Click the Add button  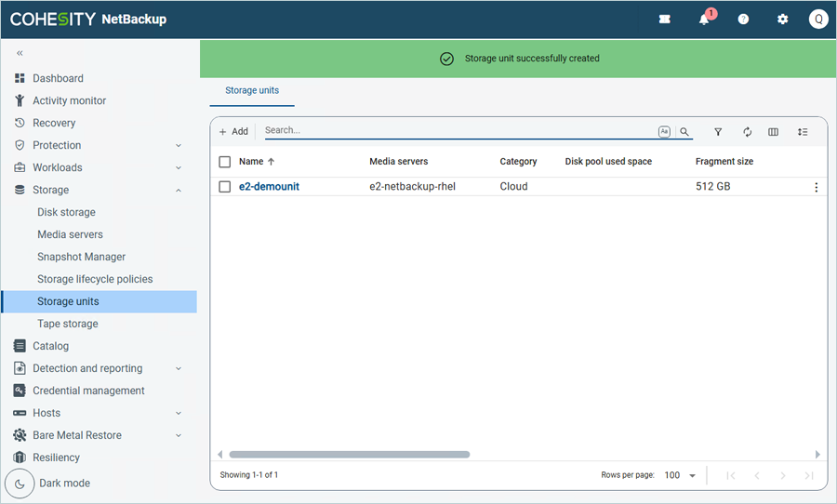(233, 132)
